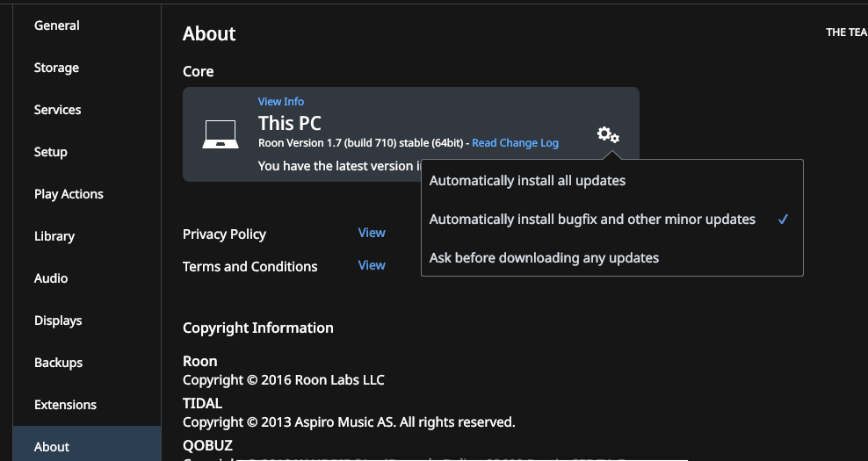868x461 pixels.
Task: Click the TIDAL copyright heading
Action: point(203,403)
